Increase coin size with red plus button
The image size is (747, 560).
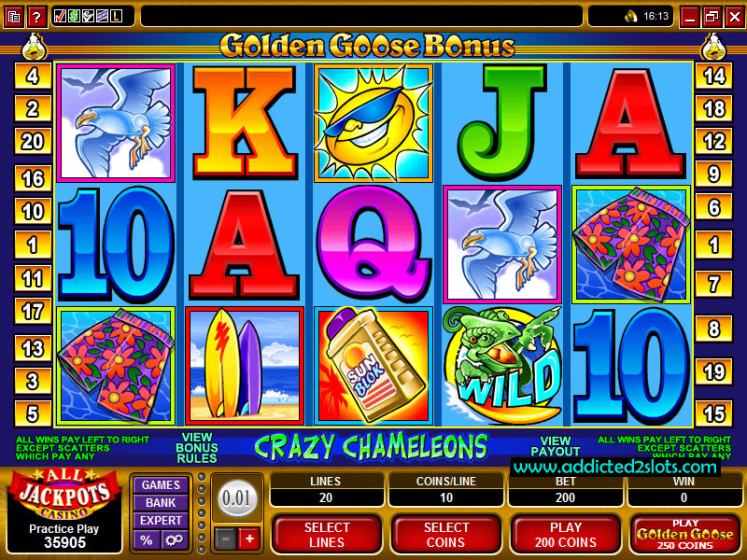click(x=249, y=539)
